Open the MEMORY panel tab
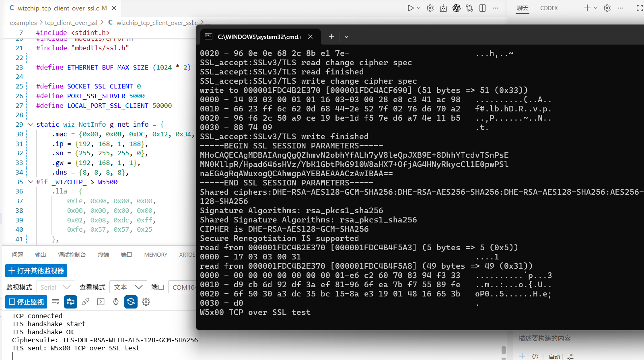This screenshot has width=644, height=360. pos(156,255)
